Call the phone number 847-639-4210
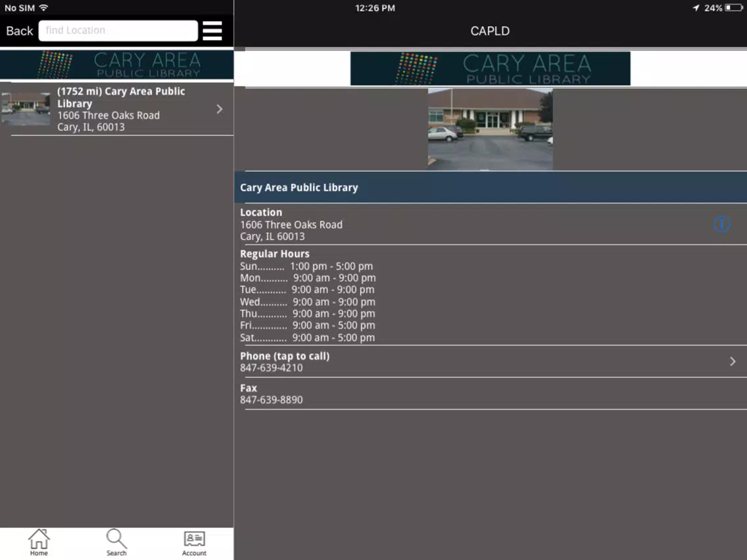 click(271, 367)
